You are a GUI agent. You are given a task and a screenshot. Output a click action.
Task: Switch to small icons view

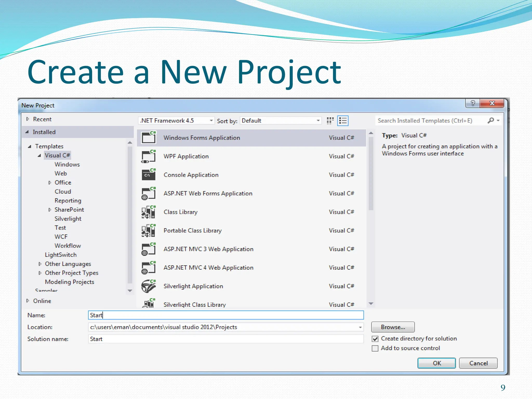point(330,121)
